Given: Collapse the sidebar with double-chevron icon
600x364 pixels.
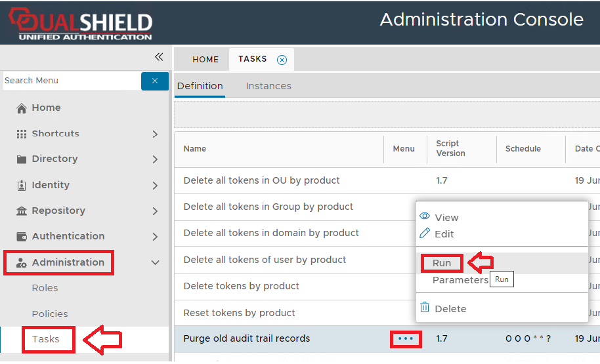Looking at the screenshot, I should (159, 57).
